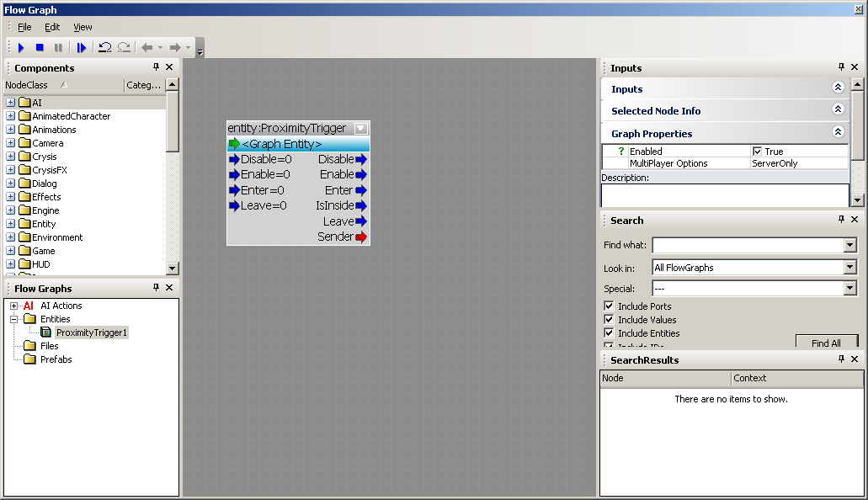The image size is (868, 500).
Task: Close the Flow Graphs panel
Action: tap(169, 287)
